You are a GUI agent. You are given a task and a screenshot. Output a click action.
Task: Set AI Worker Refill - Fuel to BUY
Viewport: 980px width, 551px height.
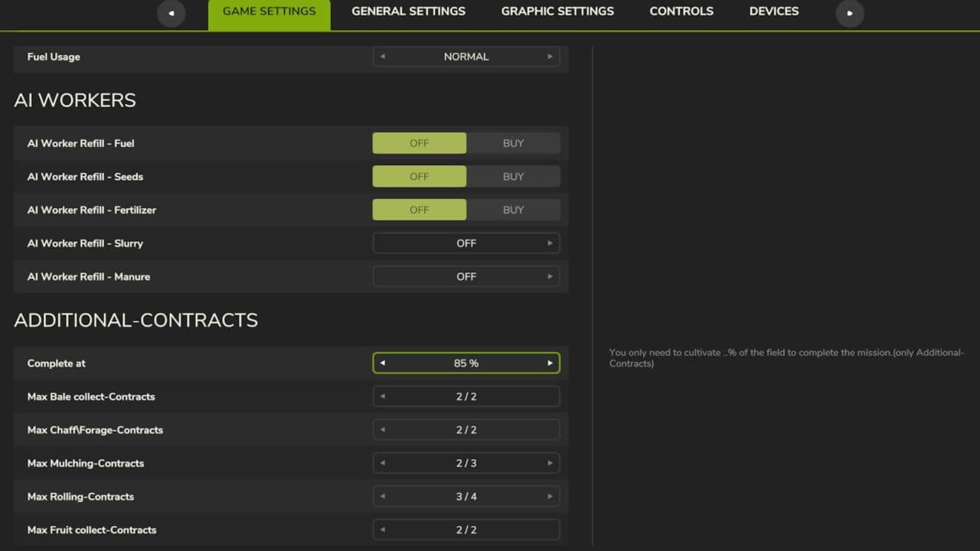click(514, 142)
